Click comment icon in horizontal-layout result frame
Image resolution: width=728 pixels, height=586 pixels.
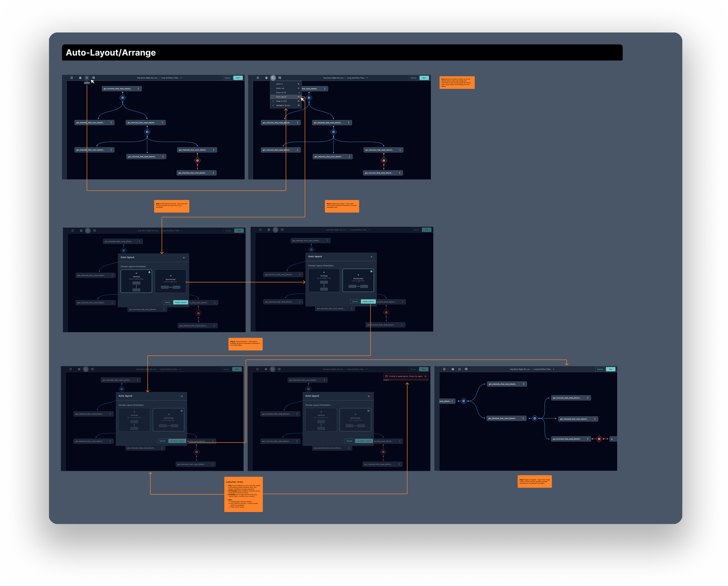(x=466, y=369)
